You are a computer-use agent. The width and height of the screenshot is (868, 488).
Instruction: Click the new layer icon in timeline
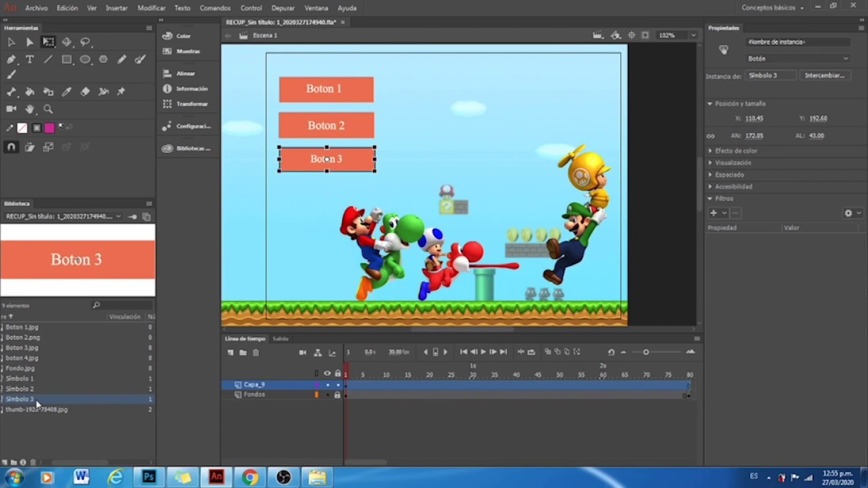[231, 352]
